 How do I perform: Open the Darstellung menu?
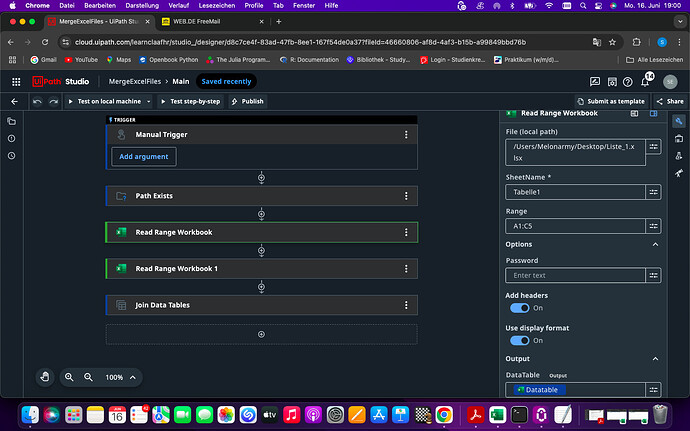click(x=142, y=6)
